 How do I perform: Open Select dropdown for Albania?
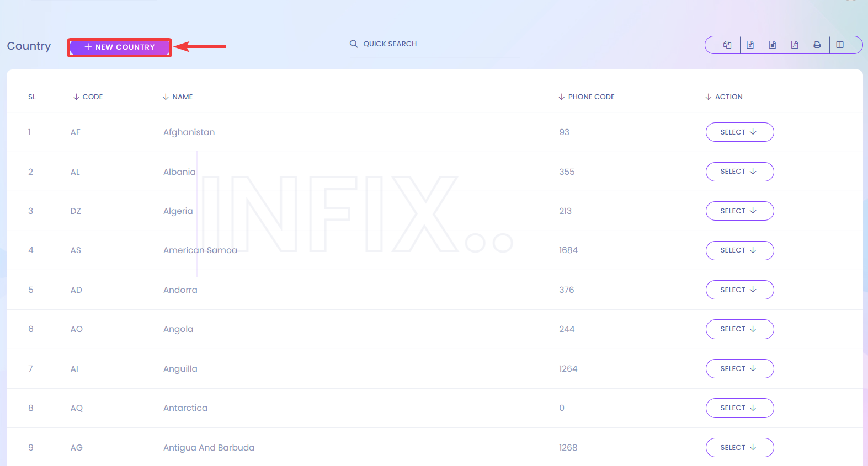coord(739,172)
